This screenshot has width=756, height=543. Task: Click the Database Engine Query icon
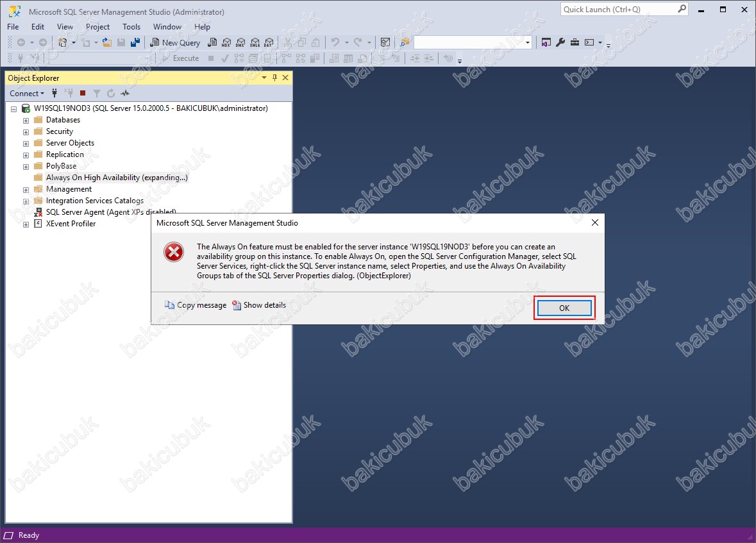tap(212, 42)
